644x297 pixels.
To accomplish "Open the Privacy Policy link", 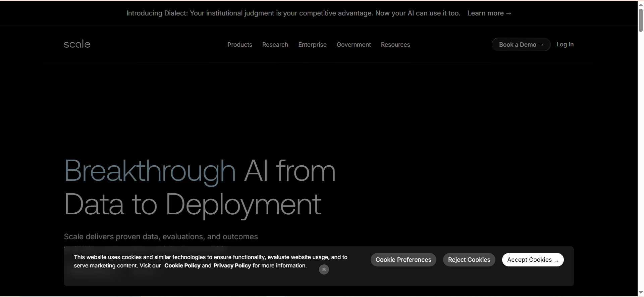I will pos(232,265).
